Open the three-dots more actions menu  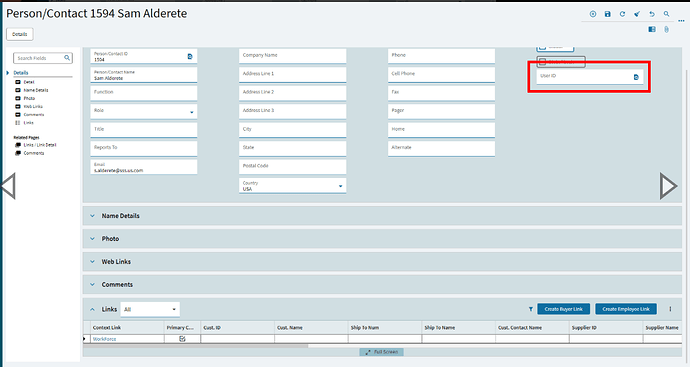681,21
